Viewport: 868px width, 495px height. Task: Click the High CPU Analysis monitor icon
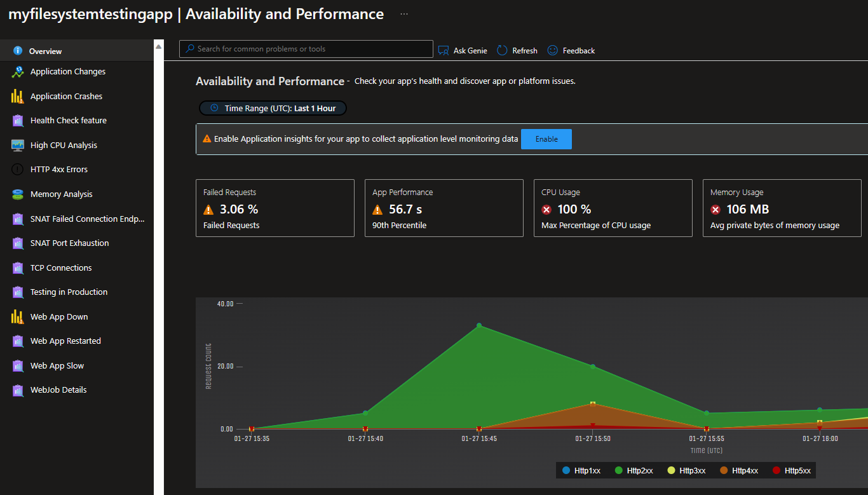[18, 146]
